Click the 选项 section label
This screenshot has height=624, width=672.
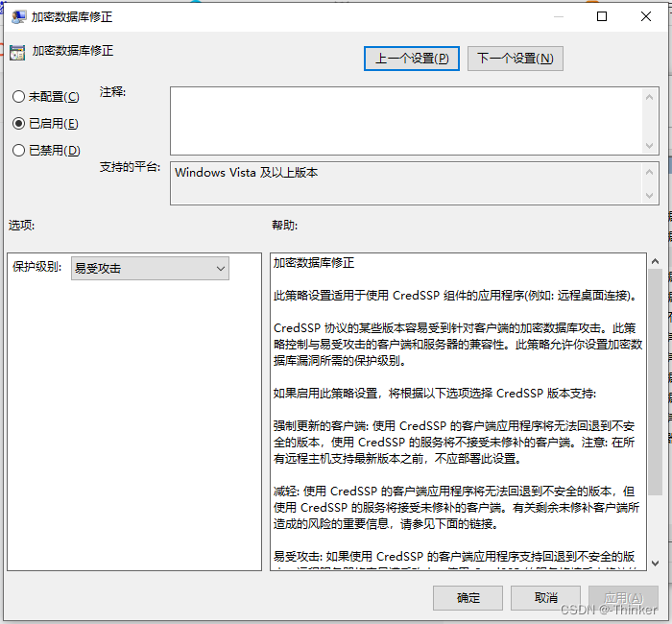(x=21, y=225)
